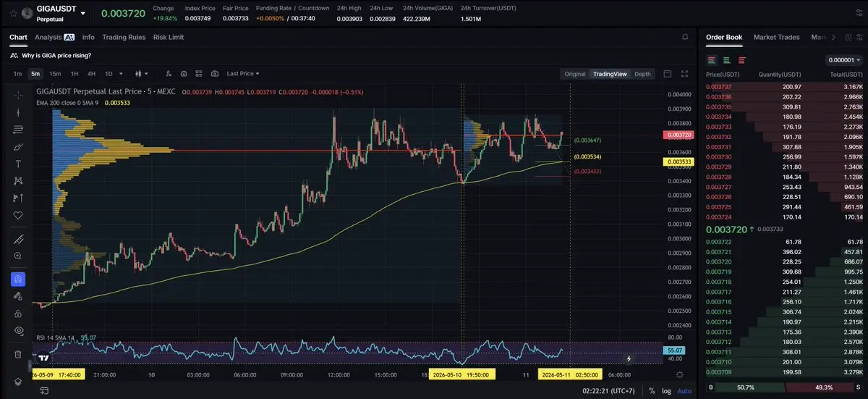Open the object tree layers icon

point(18,382)
